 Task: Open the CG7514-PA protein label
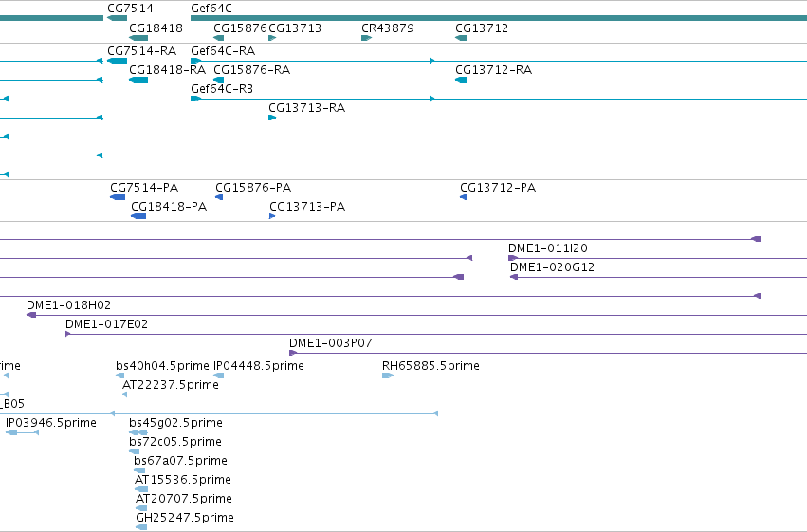point(144,188)
